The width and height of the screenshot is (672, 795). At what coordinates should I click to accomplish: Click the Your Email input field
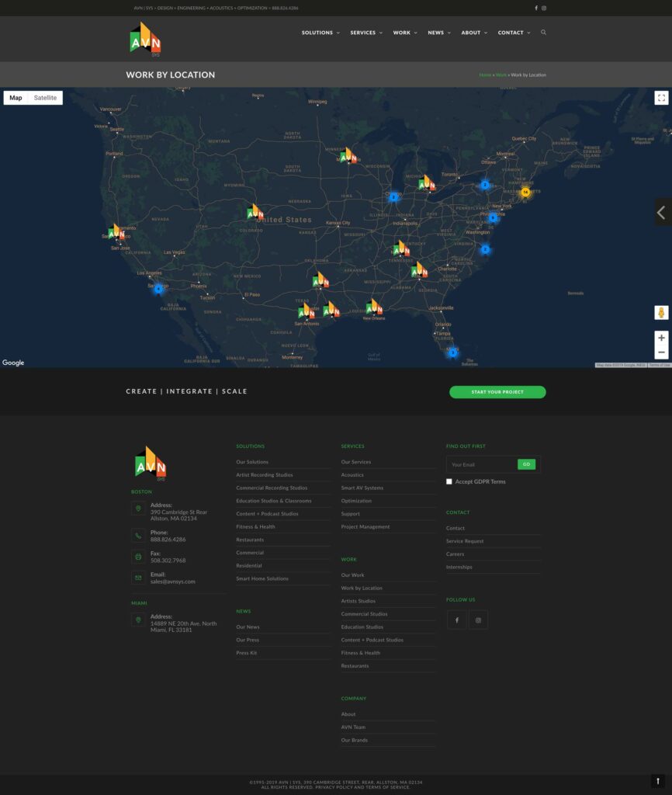click(x=482, y=464)
